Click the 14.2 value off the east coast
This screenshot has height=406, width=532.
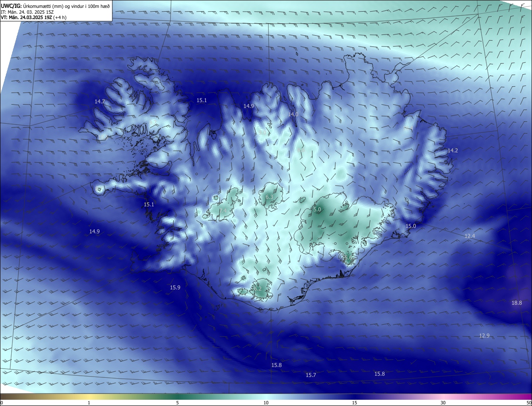click(x=453, y=150)
